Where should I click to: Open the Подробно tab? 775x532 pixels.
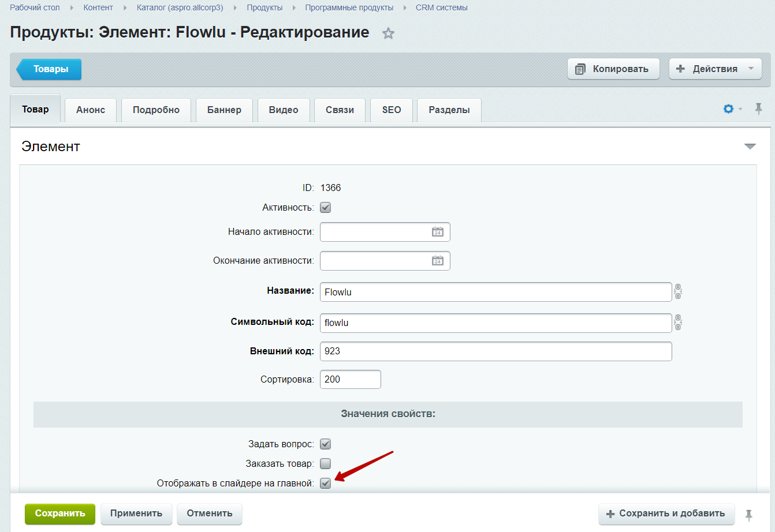156,110
